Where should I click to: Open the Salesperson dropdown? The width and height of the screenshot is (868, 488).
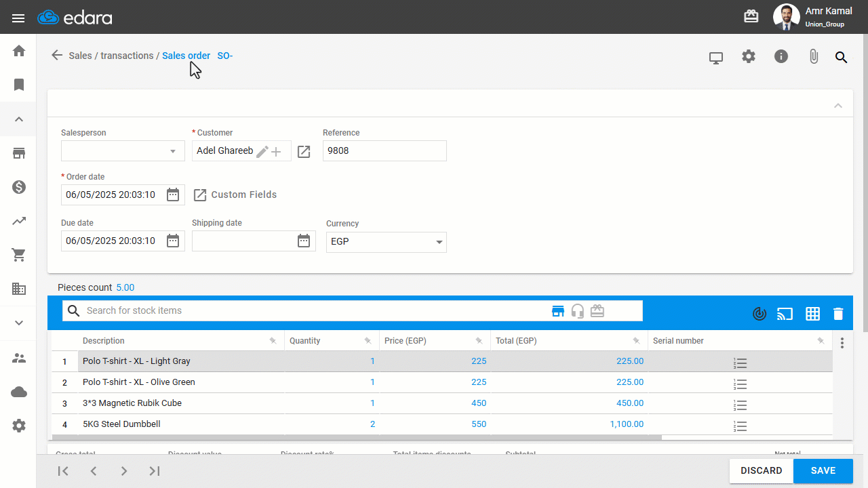(x=123, y=151)
